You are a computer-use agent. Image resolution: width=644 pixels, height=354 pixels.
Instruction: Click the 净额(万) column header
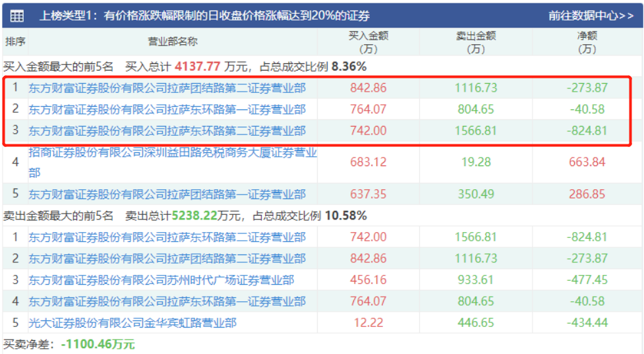587,42
